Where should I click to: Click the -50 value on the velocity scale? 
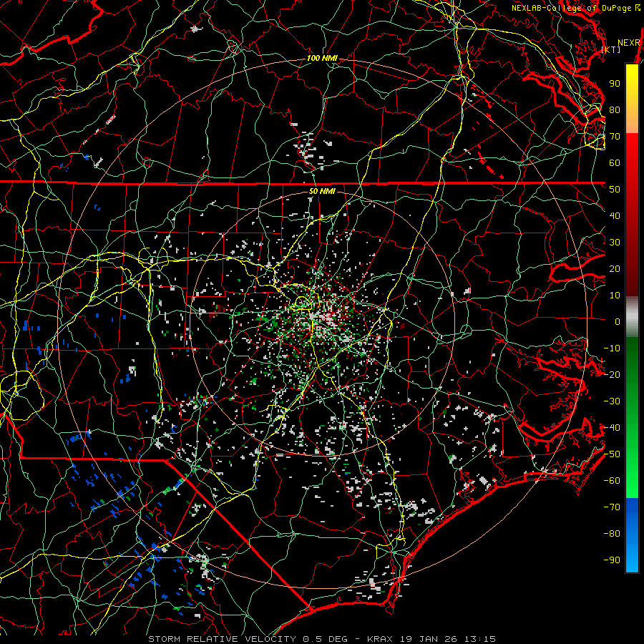(612, 454)
